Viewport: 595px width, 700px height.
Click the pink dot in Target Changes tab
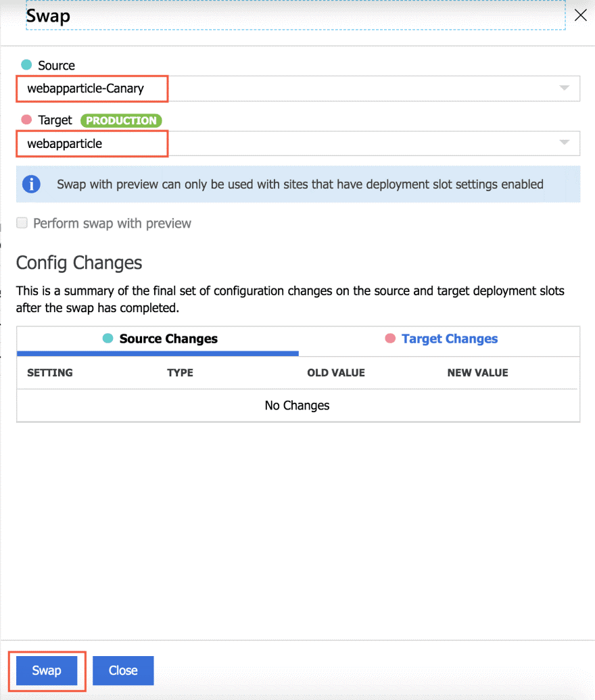pos(390,339)
